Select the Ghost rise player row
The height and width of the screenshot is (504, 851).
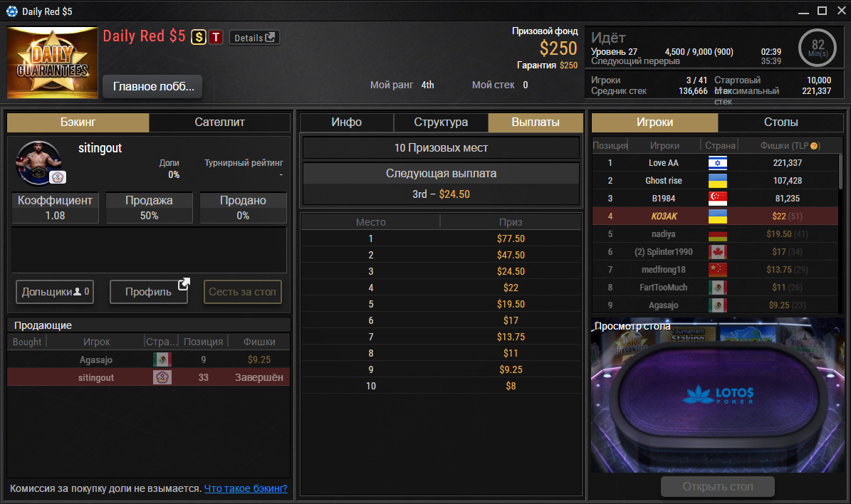(715, 181)
